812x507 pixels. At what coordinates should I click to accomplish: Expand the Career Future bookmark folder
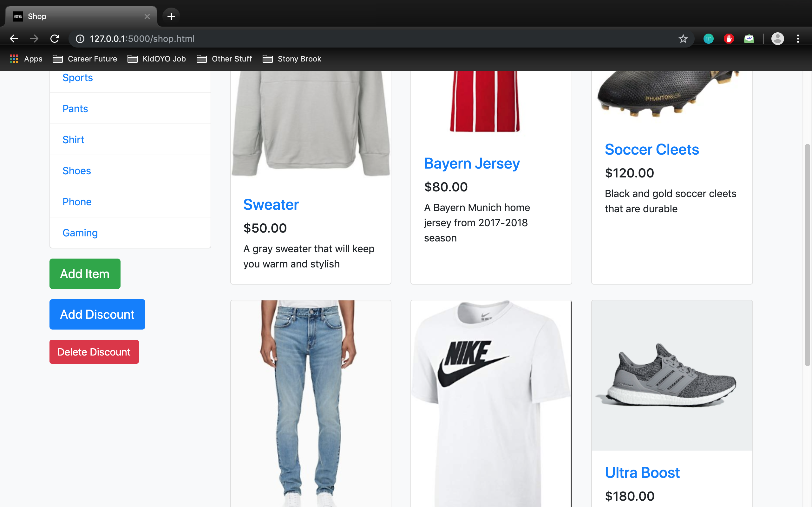coord(85,59)
